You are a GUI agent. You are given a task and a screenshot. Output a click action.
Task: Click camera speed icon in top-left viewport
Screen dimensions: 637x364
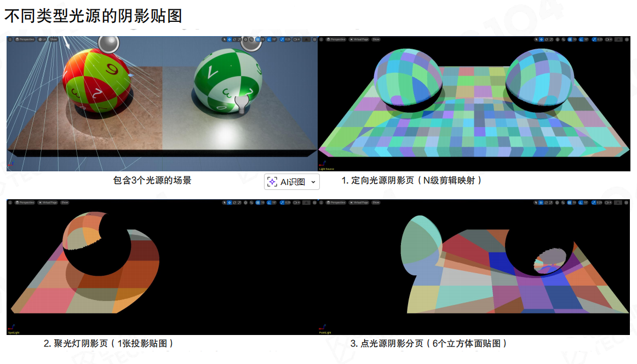point(296,39)
